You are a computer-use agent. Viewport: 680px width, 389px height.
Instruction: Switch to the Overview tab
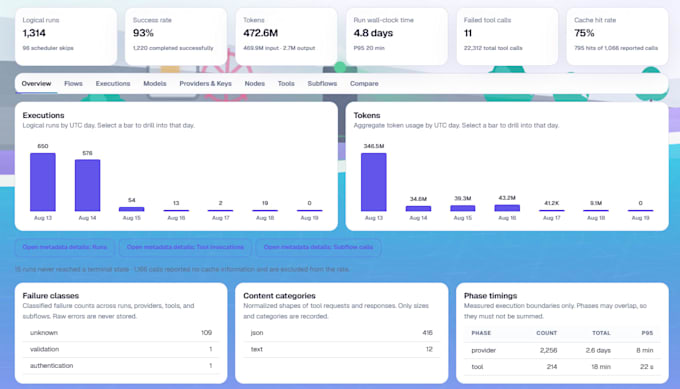click(36, 83)
